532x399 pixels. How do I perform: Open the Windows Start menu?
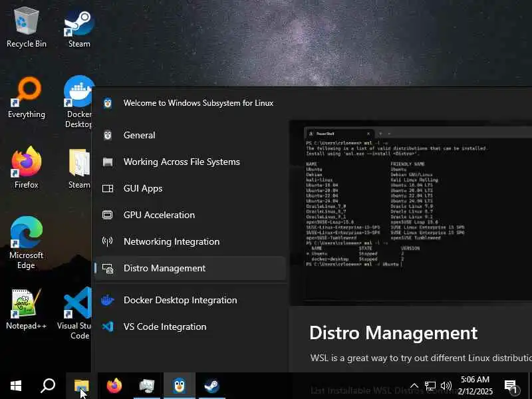[16, 386]
